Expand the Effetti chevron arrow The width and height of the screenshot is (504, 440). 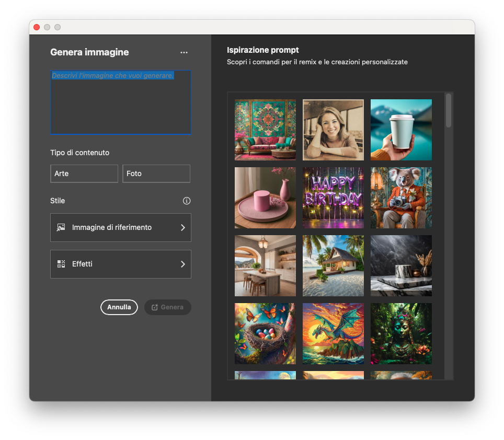(182, 264)
